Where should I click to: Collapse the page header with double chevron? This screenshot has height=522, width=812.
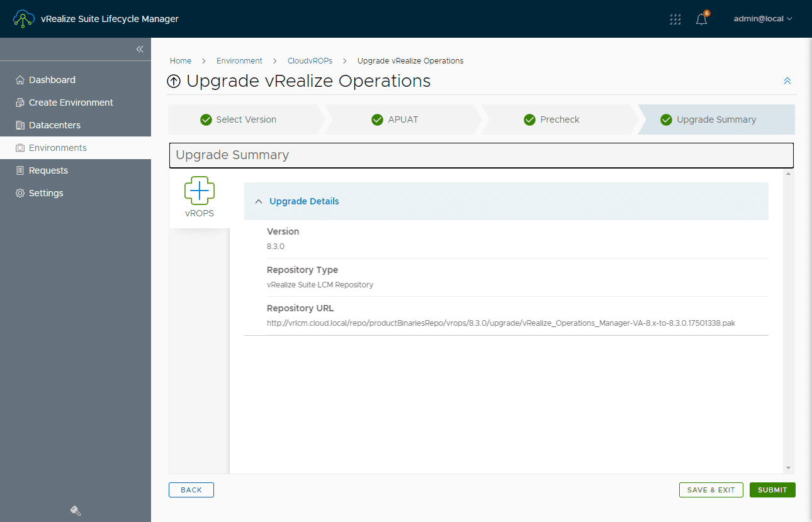point(787,81)
